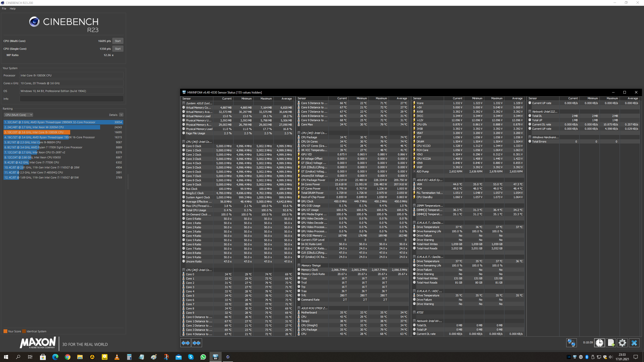Open Windows Search from the taskbar
The width and height of the screenshot is (644, 362).
pos(18,357)
